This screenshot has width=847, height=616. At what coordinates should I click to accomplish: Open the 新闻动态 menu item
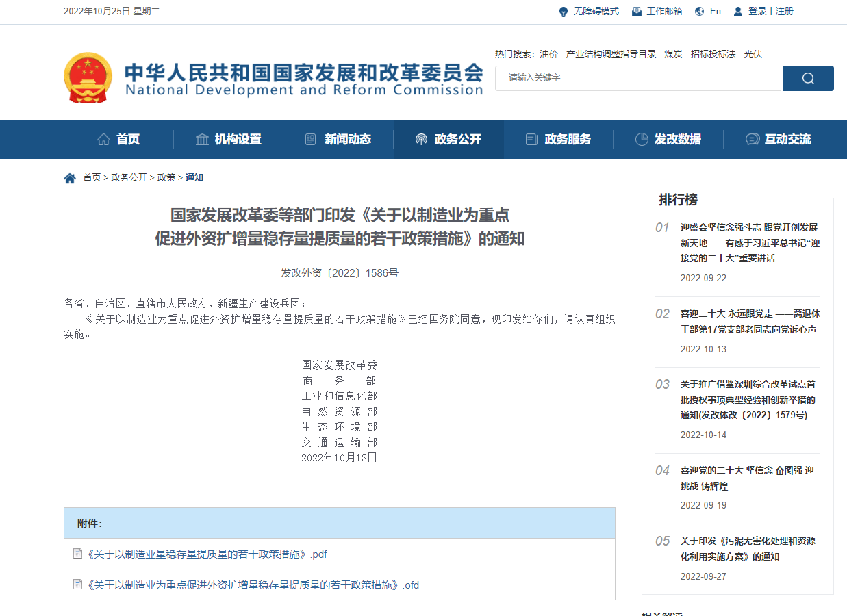point(349,139)
